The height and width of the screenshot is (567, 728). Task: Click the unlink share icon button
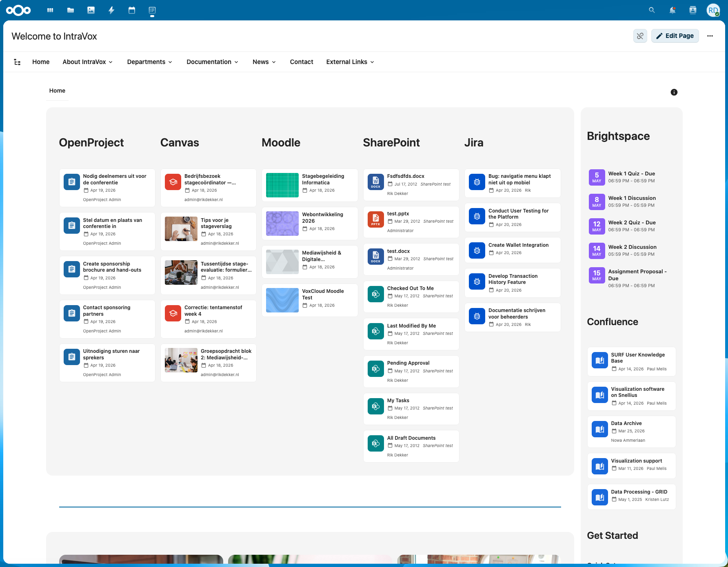[x=640, y=36]
